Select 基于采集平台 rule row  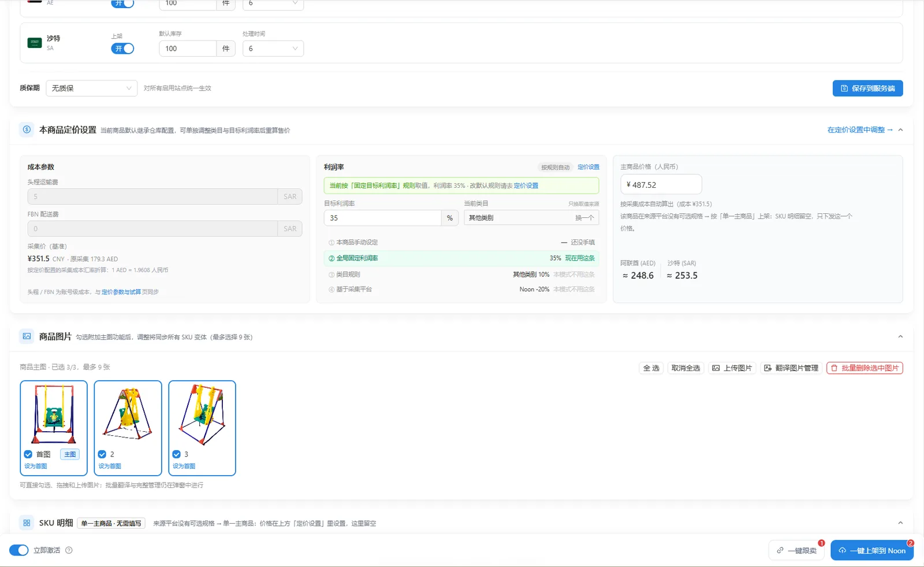point(461,290)
